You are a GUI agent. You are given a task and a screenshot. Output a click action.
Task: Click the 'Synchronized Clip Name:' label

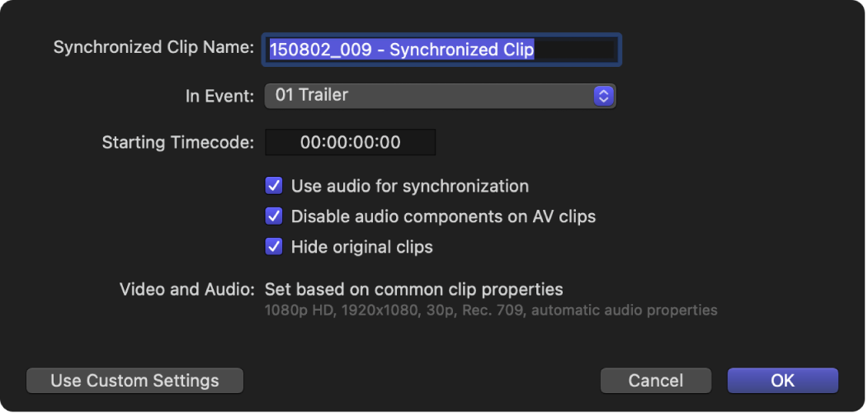point(153,48)
